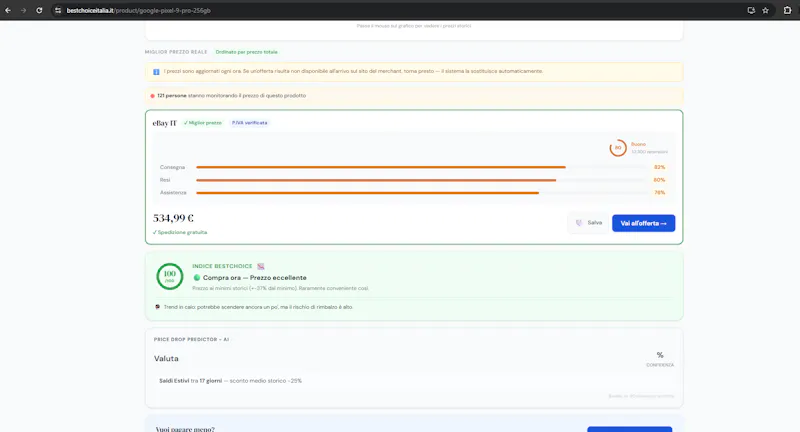Click the Buono rating label

pos(638,144)
